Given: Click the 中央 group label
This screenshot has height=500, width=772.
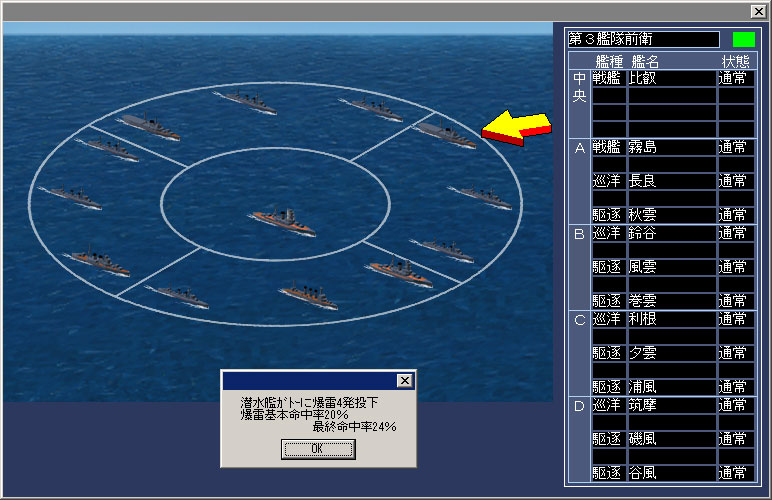Looking at the screenshot, I should 579,87.
